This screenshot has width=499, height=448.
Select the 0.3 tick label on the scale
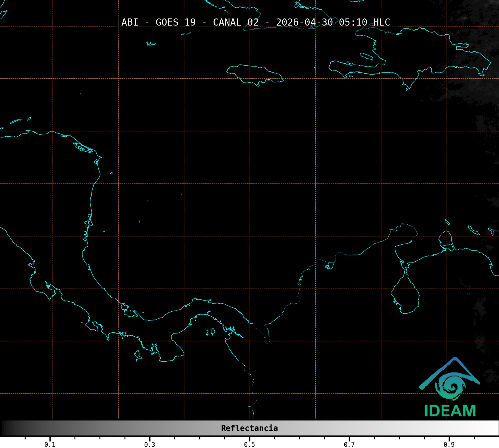click(150, 445)
